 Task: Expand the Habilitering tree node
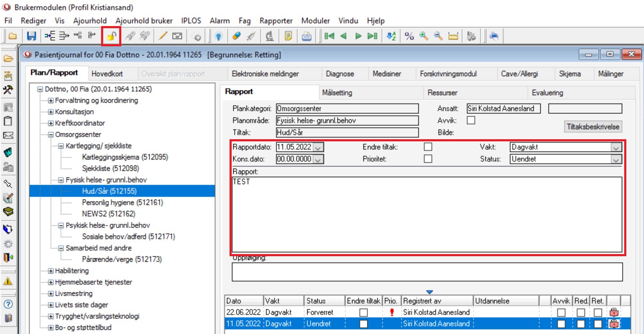coord(51,271)
